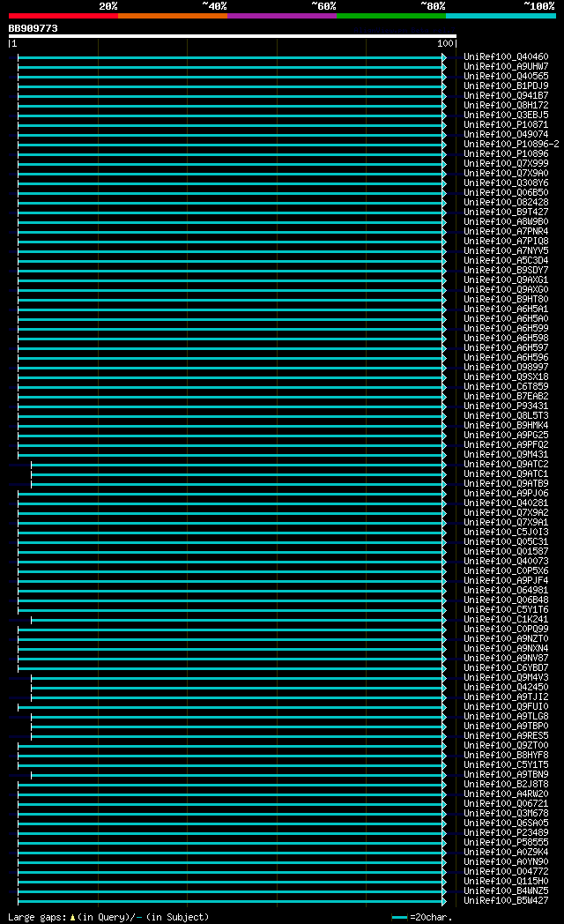Click hit UniRef100_A5C3D4
Screen dimensions: 564x924
(506, 260)
